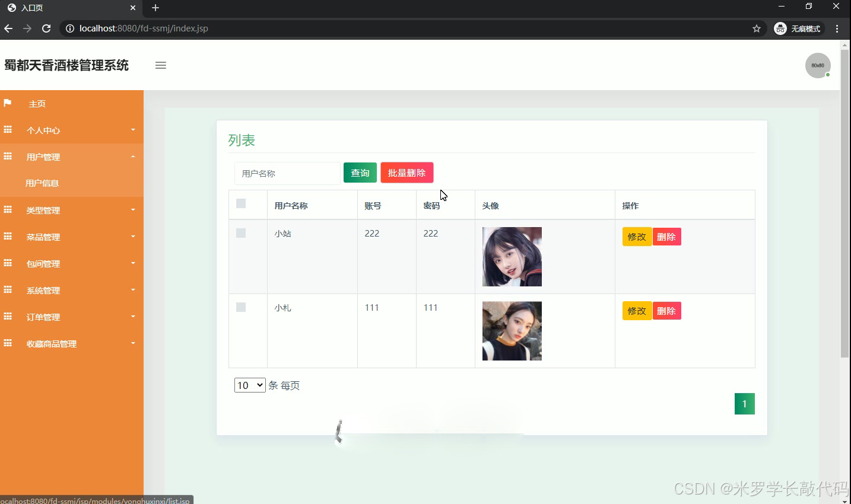Viewport: 851px width, 504px height.
Task: Bookmark this page with star icon
Action: pos(757,28)
